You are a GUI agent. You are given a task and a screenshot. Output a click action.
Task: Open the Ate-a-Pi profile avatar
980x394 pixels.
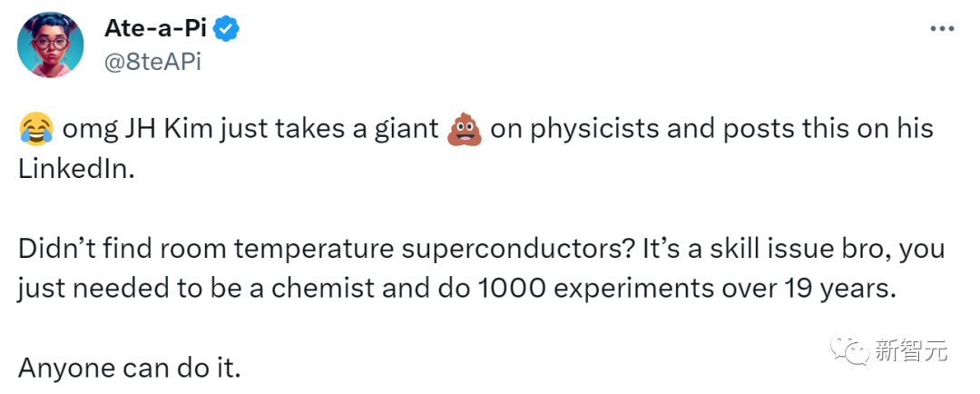pyautogui.click(x=50, y=45)
